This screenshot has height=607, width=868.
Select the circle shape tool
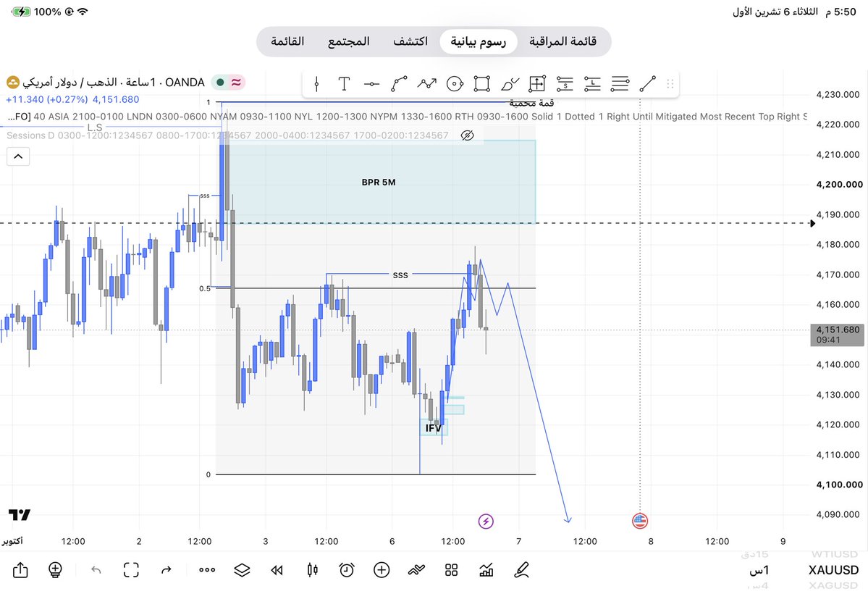click(x=455, y=84)
